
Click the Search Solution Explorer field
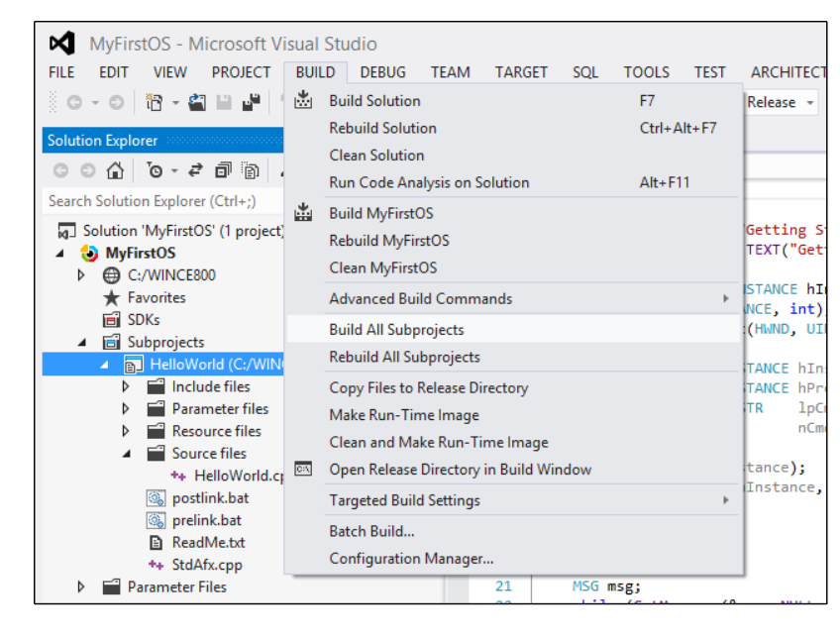point(163,201)
